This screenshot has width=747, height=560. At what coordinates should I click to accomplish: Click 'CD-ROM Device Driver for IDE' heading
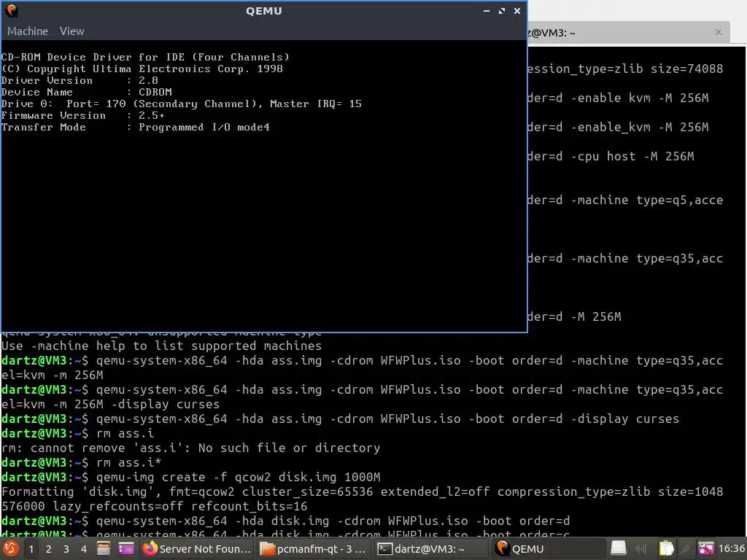(x=145, y=57)
